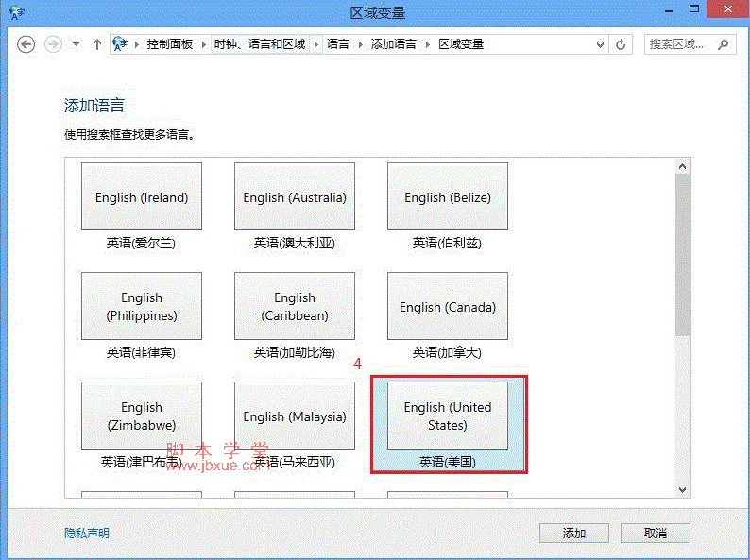Expand the chevron after 时钟、语言和区域
Screen dimensions: 750x560
click(x=316, y=44)
